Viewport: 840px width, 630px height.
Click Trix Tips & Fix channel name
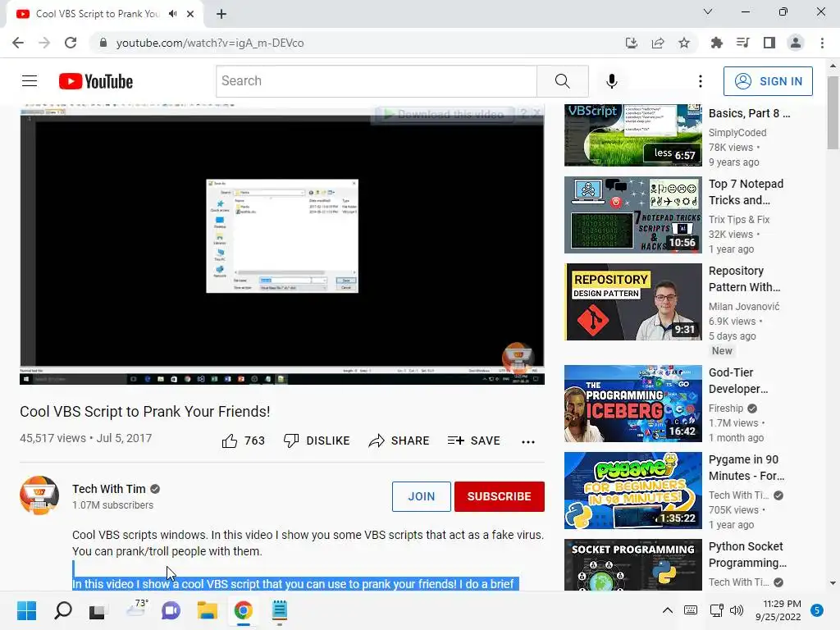click(x=739, y=219)
